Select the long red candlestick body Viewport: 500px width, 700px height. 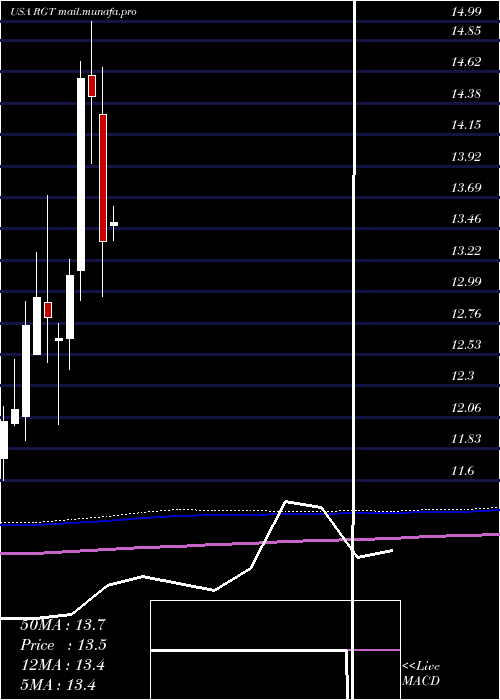[x=103, y=178]
